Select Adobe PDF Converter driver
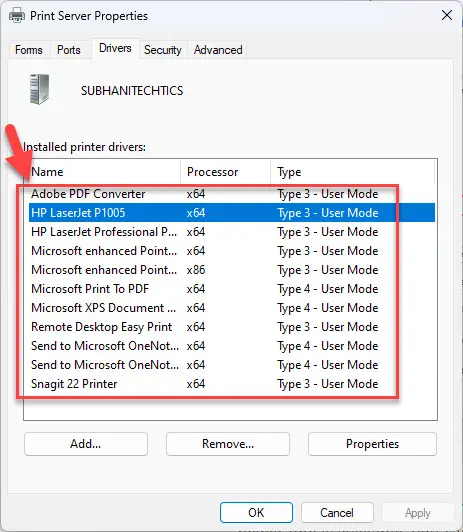Screen dimensions: 463x532 (x=232, y=194)
